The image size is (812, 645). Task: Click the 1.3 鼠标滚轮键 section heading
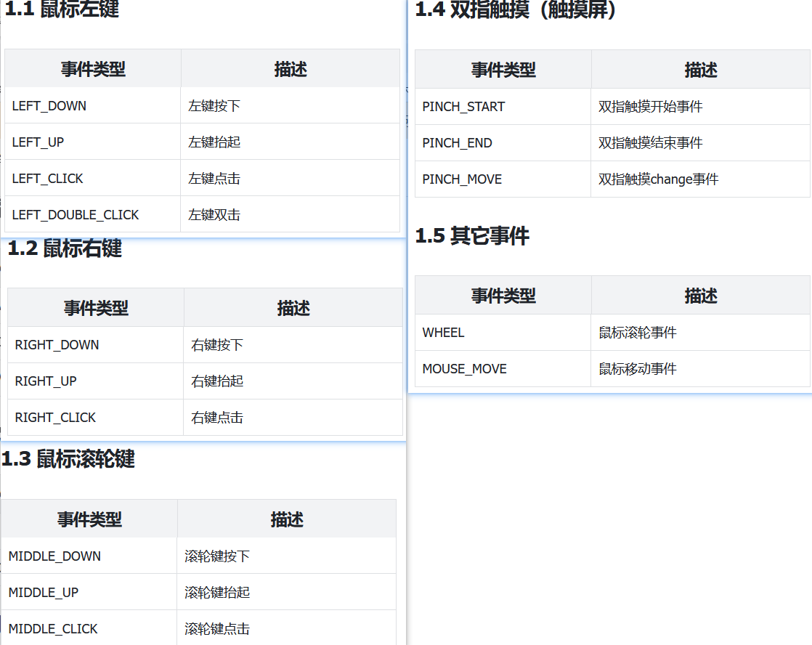pos(68,459)
